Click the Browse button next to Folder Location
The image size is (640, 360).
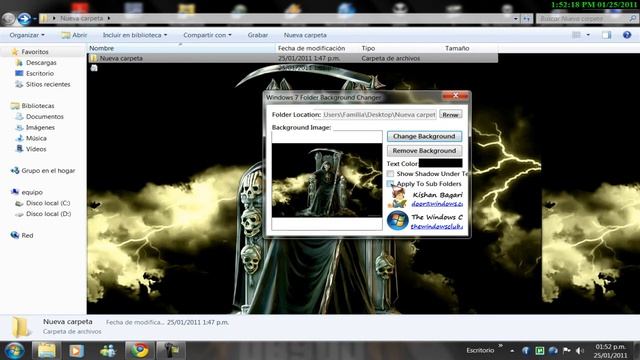click(x=451, y=115)
